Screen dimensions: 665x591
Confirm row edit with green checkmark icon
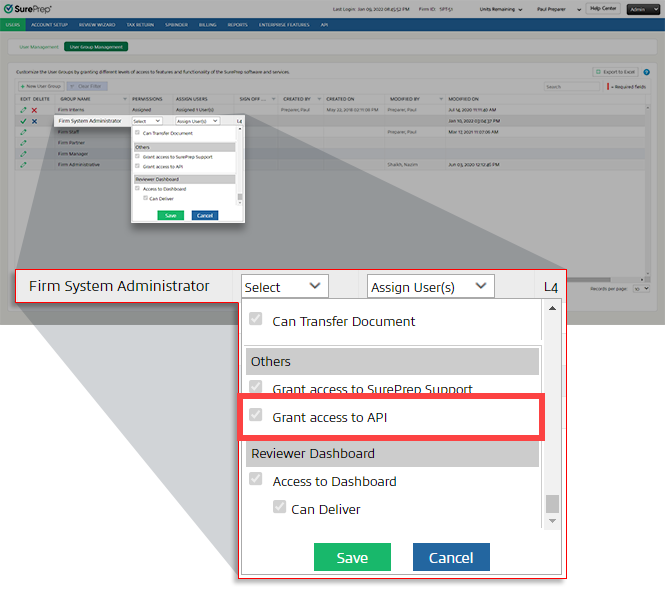pyautogui.click(x=23, y=121)
